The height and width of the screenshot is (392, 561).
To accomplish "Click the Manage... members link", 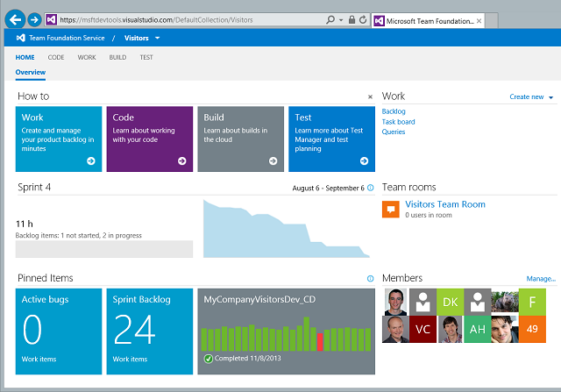I will click(x=541, y=279).
